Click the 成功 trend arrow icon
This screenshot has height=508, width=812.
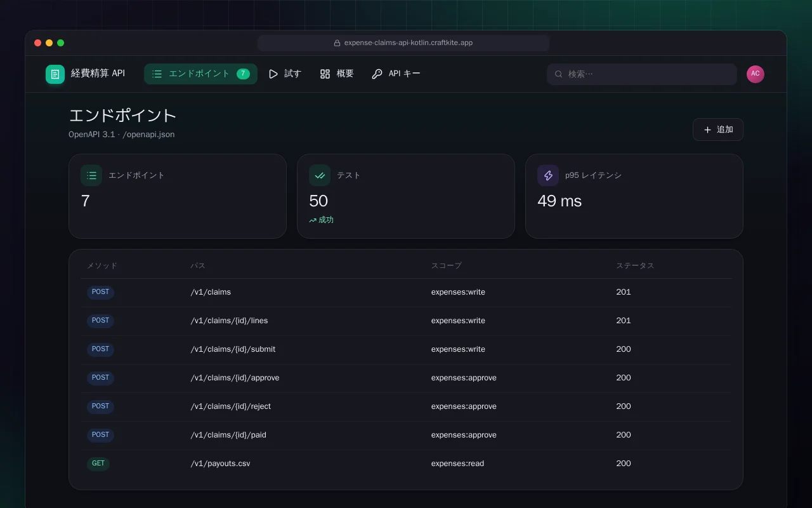pos(313,220)
